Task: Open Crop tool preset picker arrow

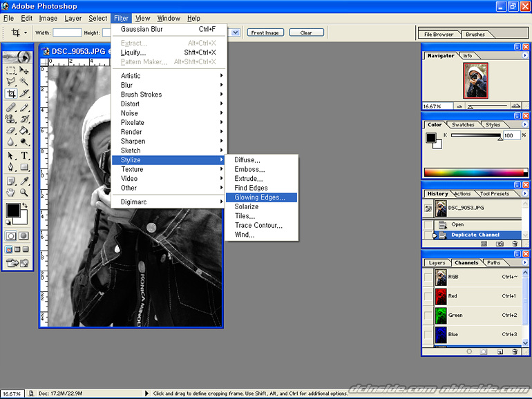Action: [x=26, y=33]
